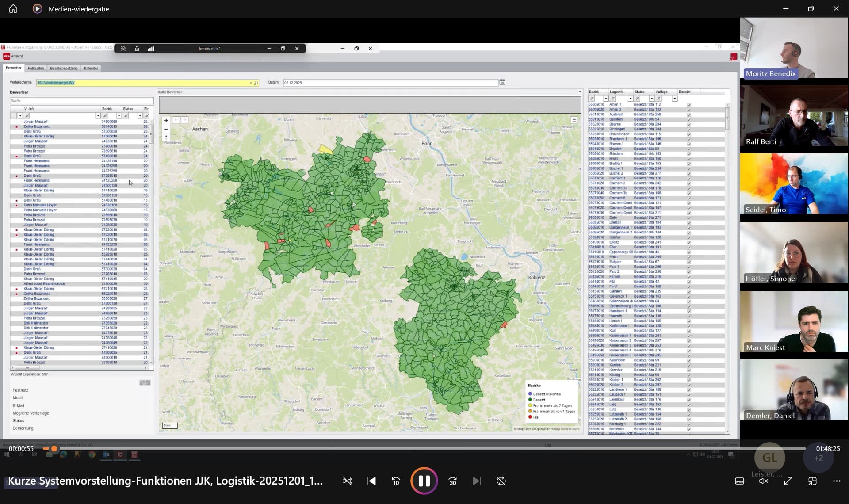This screenshot has height=504, width=849.
Task: Open the subtitles and captions icon
Action: tap(739, 481)
